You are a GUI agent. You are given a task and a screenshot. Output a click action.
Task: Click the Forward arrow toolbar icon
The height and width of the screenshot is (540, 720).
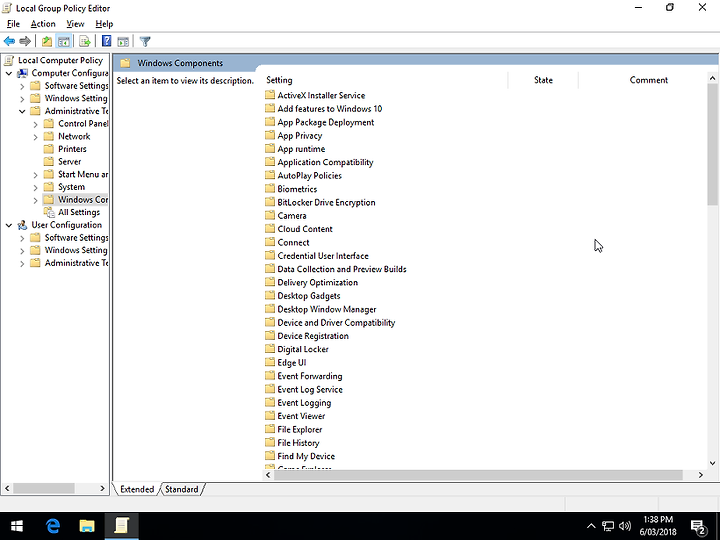point(25,41)
